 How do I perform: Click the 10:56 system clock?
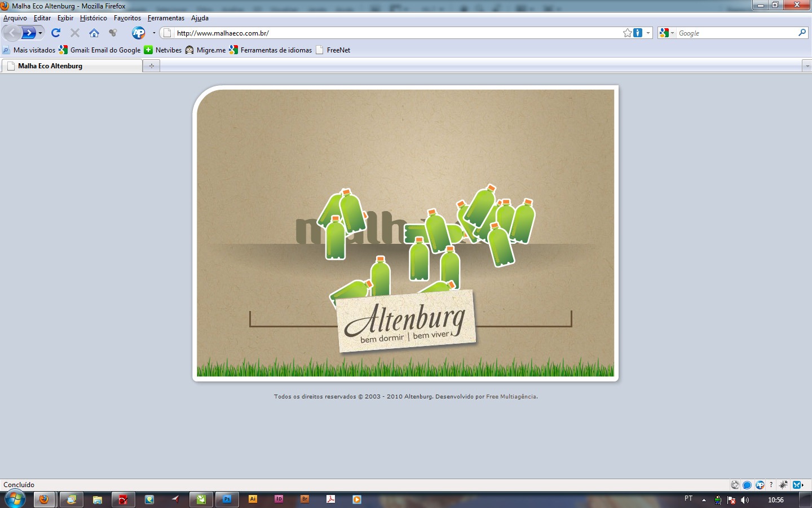coord(776,500)
